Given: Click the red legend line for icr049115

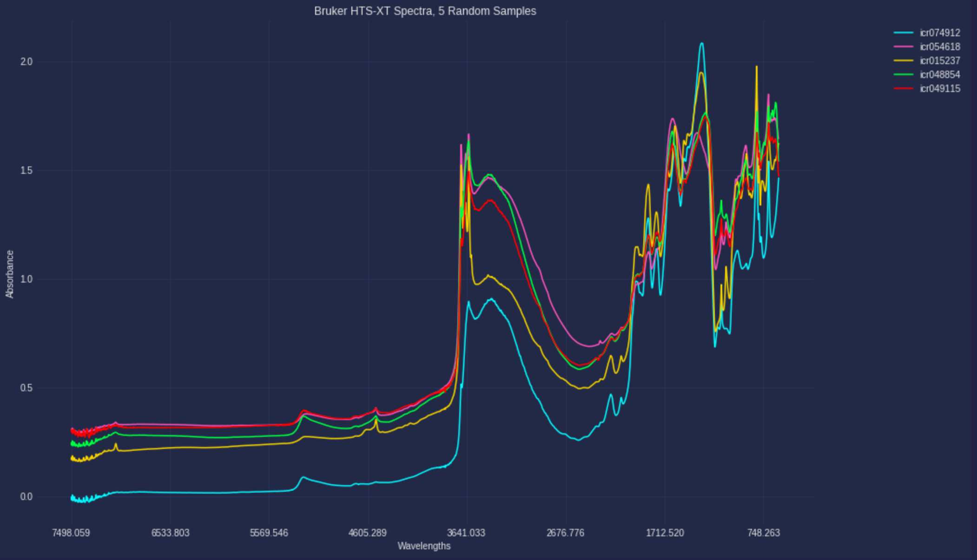Looking at the screenshot, I should (x=904, y=88).
